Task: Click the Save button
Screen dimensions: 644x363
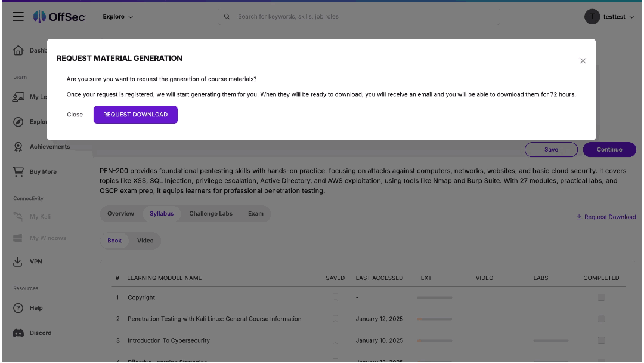Action: click(551, 150)
